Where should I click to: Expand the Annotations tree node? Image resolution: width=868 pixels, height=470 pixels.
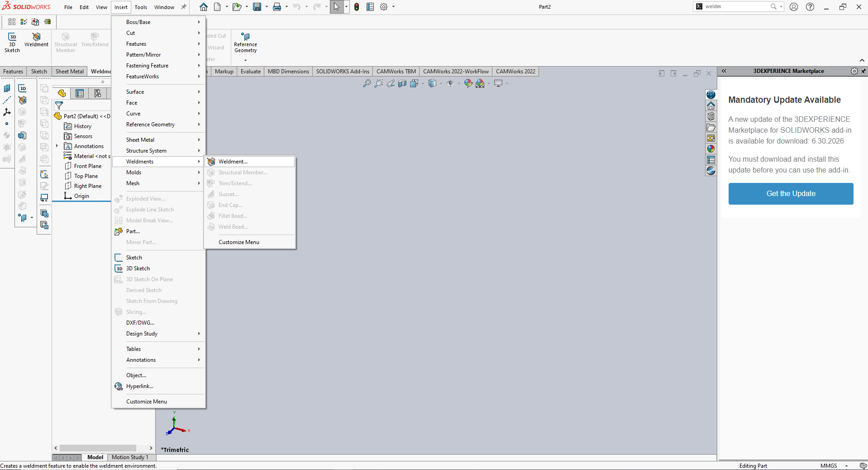point(57,146)
